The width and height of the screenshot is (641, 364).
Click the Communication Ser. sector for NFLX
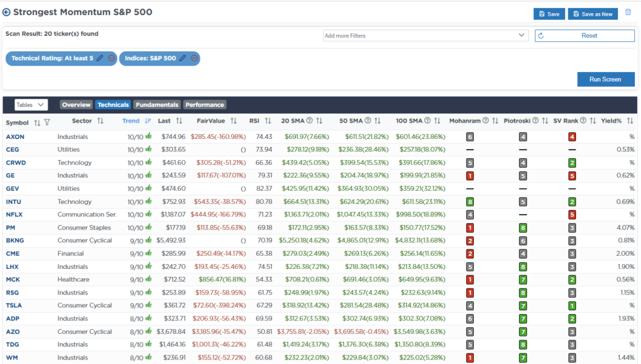click(87, 215)
